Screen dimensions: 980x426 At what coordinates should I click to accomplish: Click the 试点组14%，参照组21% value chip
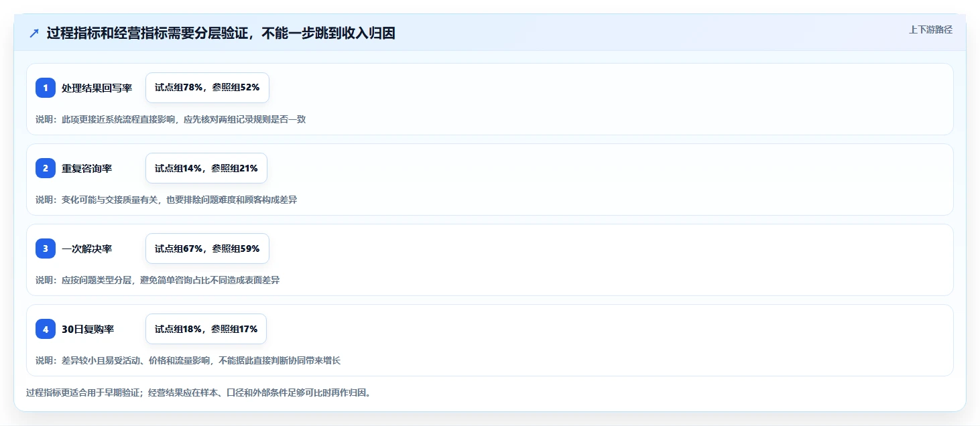pos(206,168)
